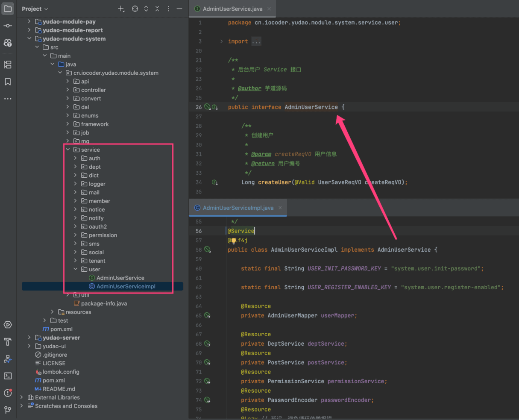Image resolution: width=519 pixels, height=420 pixels.
Task: Click the locate opened file crosshair icon
Action: [135, 9]
